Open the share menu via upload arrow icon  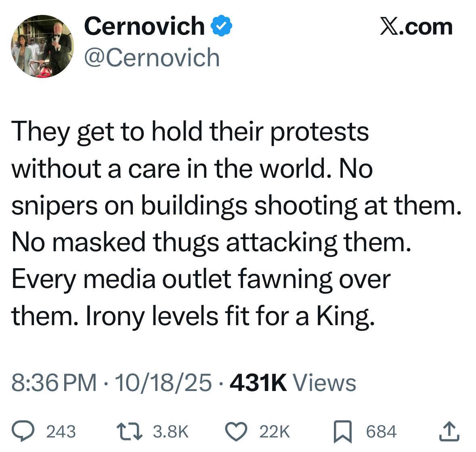pyautogui.click(x=449, y=431)
